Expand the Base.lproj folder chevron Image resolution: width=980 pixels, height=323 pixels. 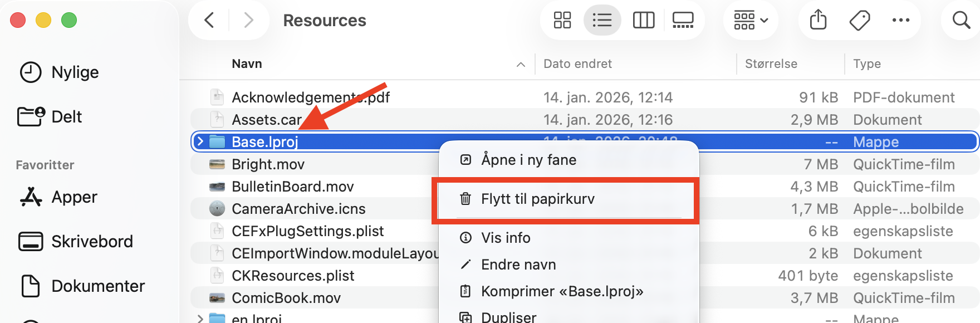tap(200, 141)
